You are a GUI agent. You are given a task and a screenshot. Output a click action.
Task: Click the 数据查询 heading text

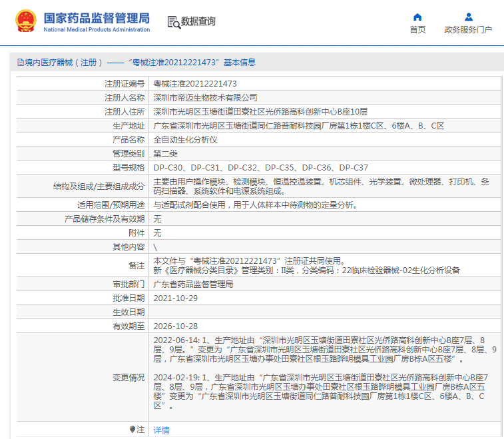pos(198,21)
